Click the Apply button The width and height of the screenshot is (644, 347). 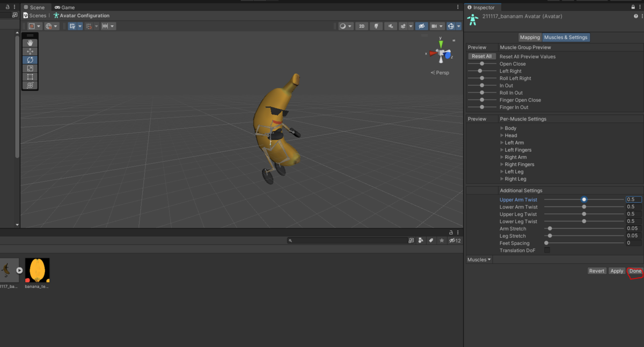point(617,271)
